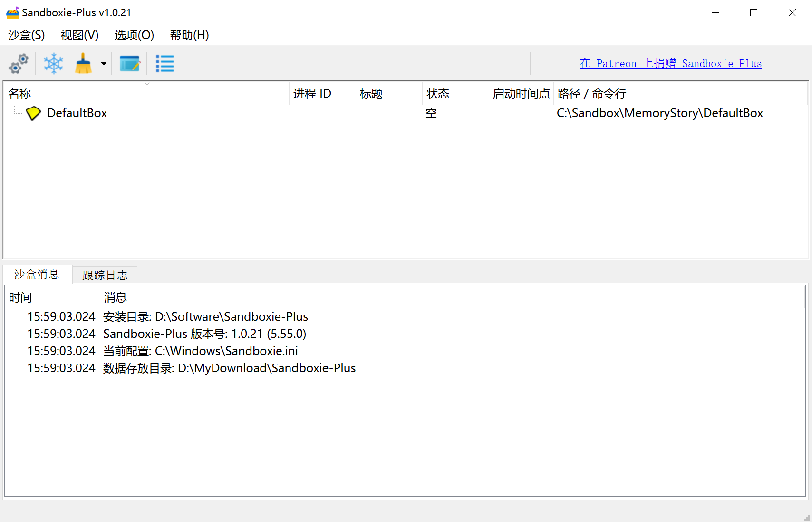
Task: Close the Sandboxie-Plus window
Action: (x=792, y=13)
